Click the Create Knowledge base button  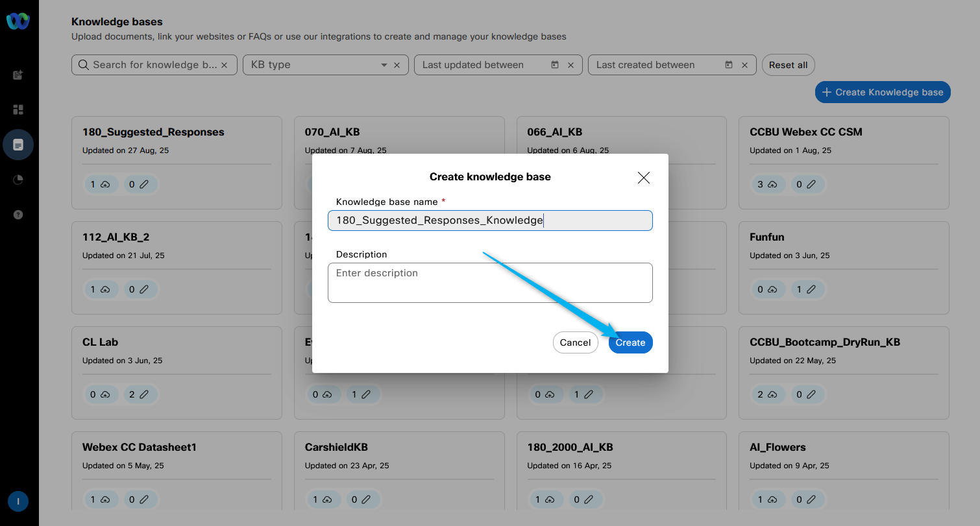(882, 92)
